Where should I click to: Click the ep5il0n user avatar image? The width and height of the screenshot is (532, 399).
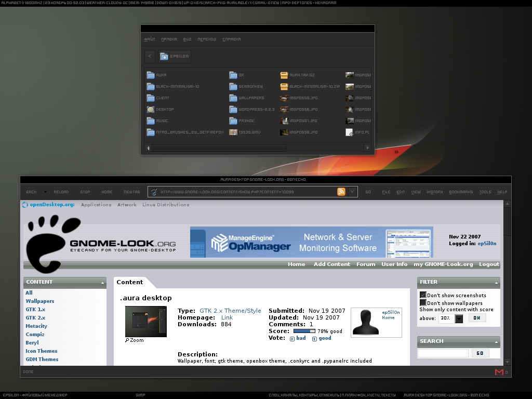click(x=366, y=322)
